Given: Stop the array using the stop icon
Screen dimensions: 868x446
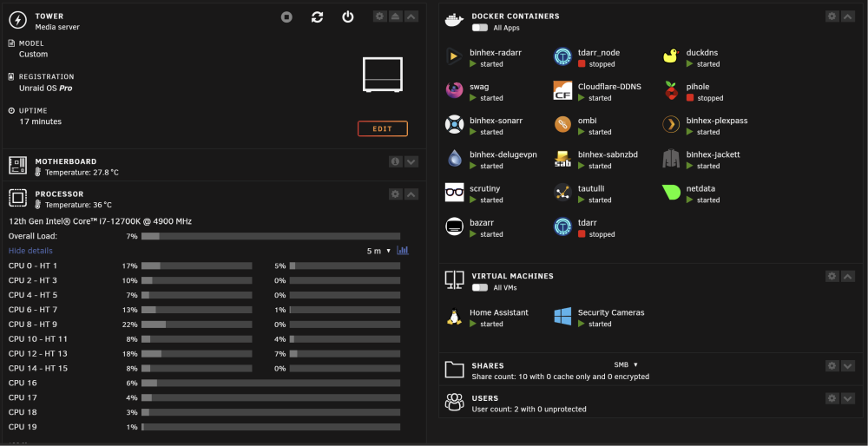Looking at the screenshot, I should click(286, 17).
